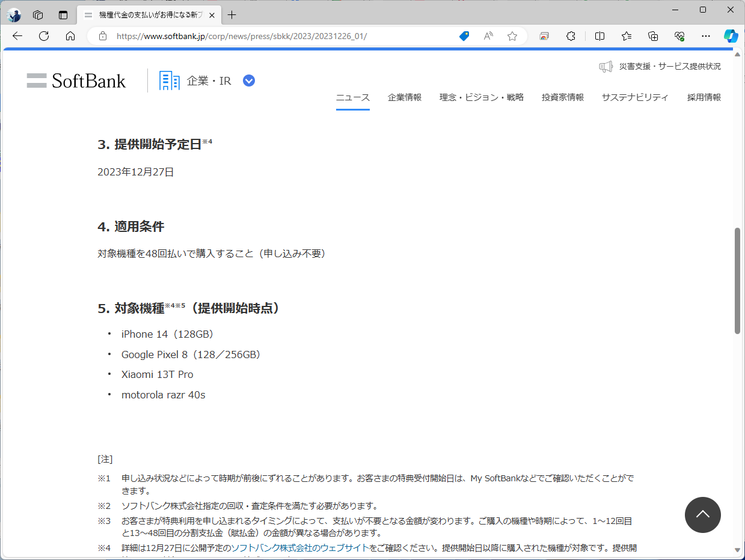Image resolution: width=745 pixels, height=560 pixels.
Task: Open the browser profile avatar
Action: [x=14, y=15]
